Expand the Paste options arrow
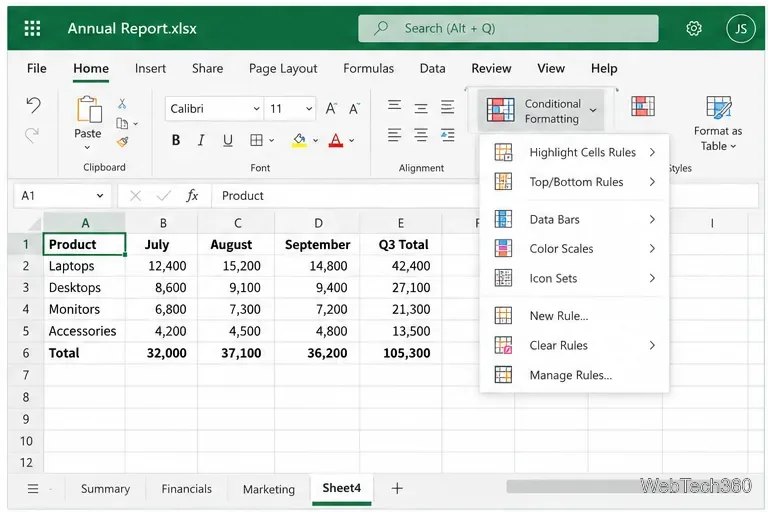Screen dimensions: 768x512 click(x=88, y=147)
